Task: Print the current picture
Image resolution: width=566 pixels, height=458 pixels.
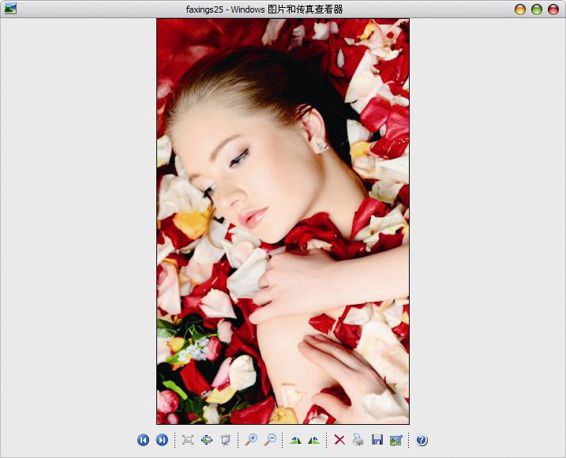Action: (358, 440)
